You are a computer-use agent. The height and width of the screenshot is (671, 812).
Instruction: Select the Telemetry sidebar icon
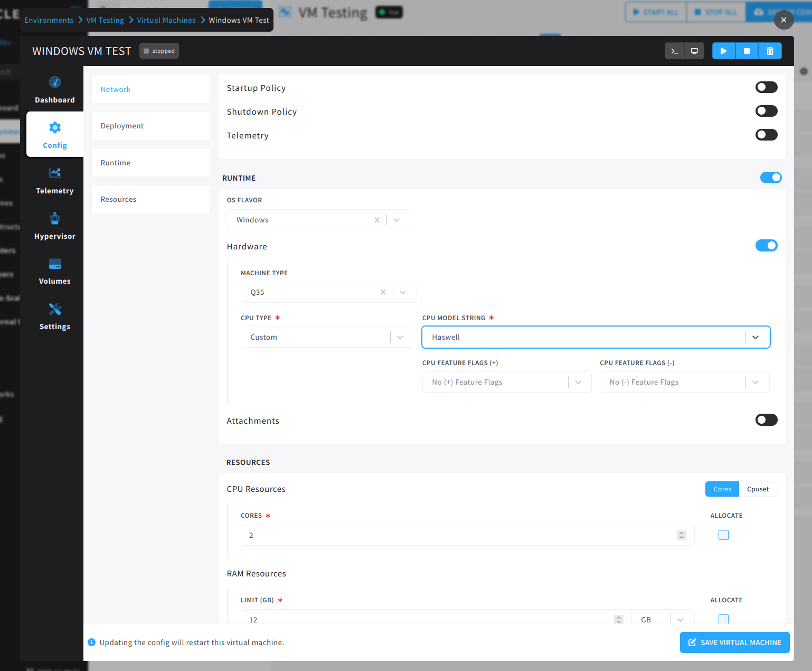coord(54,180)
